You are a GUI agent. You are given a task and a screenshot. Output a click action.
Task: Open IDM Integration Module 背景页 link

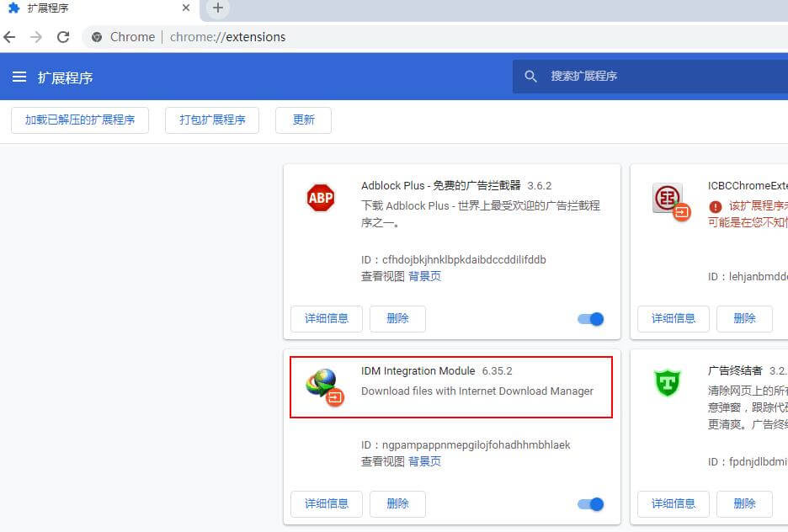click(x=425, y=461)
